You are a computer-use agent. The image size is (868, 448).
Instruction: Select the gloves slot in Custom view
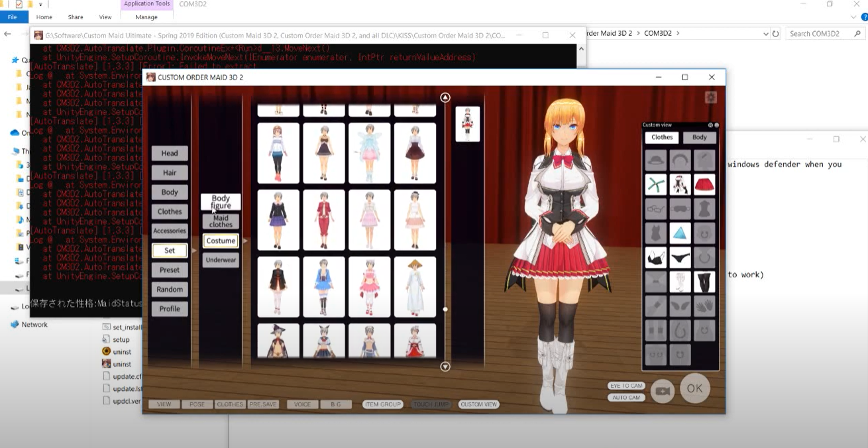[704, 306]
